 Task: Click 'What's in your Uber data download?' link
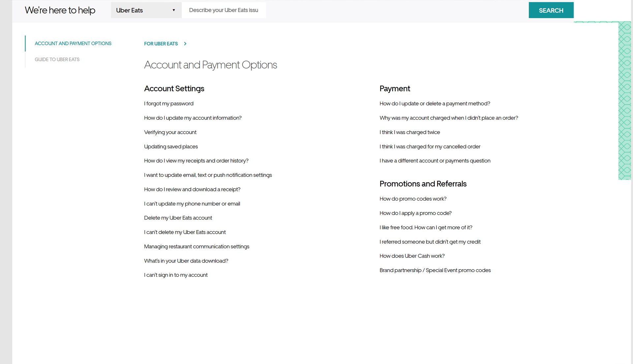point(186,260)
